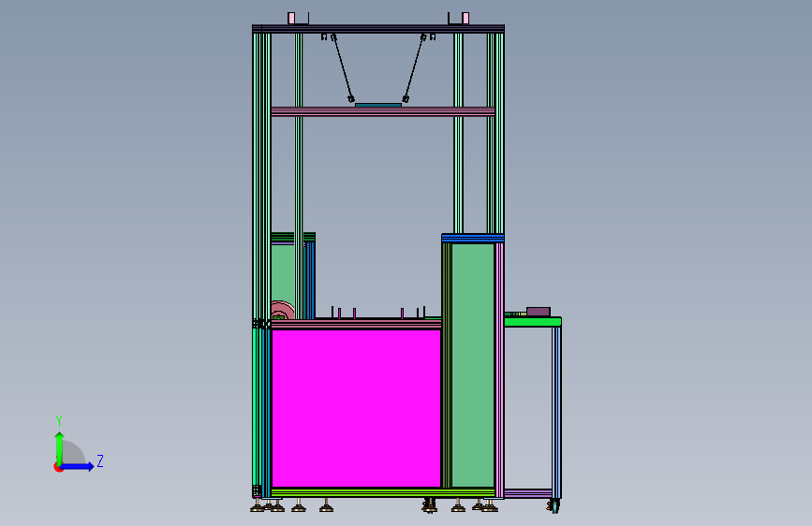Select the large magenta front panel
This screenshot has width=812, height=526.
(356, 408)
